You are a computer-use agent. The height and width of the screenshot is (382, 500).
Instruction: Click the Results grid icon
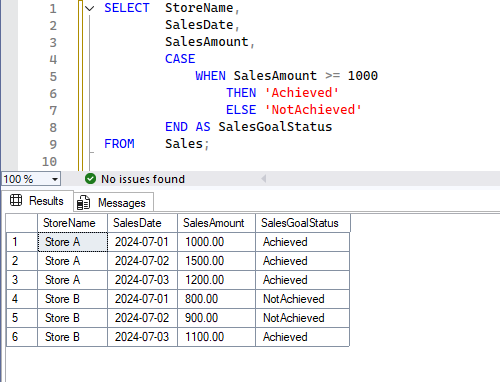click(x=16, y=200)
